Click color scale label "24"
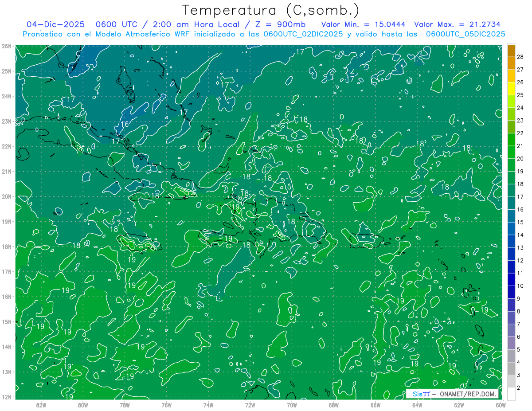 coord(520,108)
